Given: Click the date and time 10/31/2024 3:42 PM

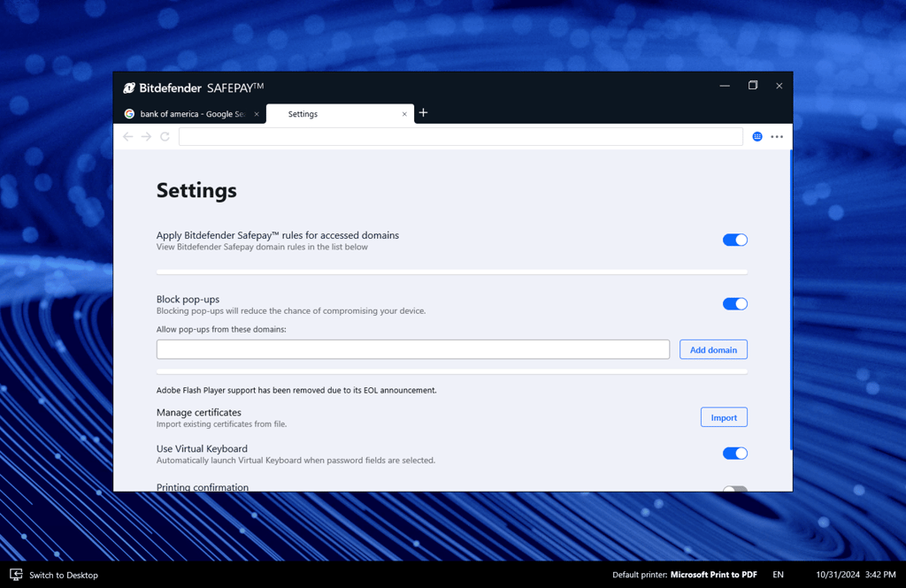Looking at the screenshot, I should point(856,575).
